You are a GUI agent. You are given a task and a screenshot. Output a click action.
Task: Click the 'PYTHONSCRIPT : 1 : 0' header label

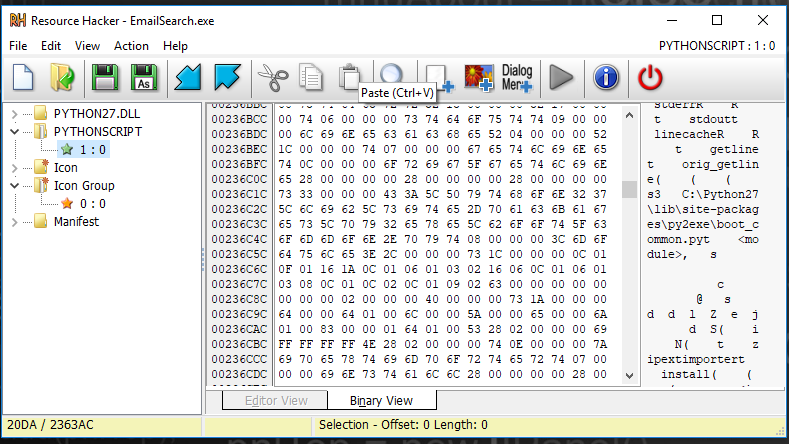click(717, 46)
